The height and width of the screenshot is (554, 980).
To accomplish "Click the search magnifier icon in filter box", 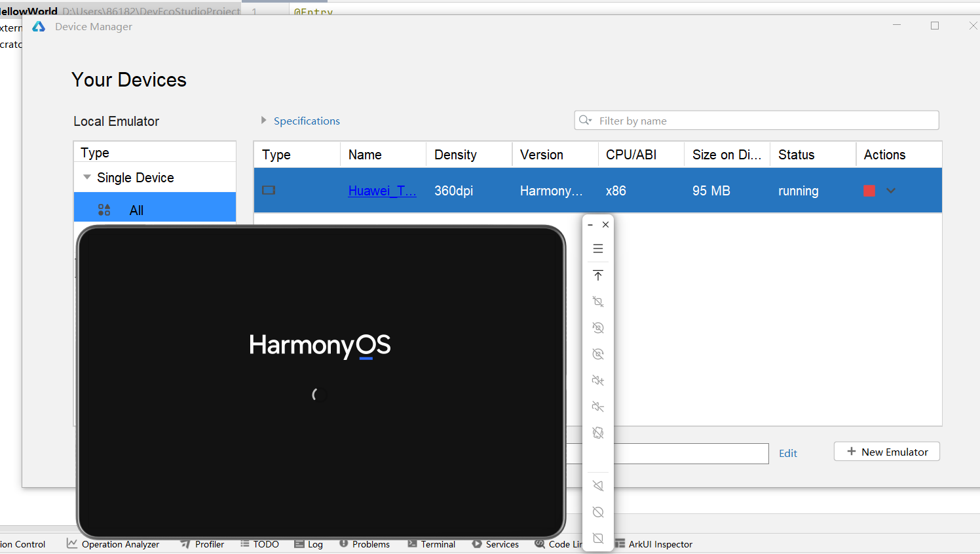I will [x=585, y=121].
